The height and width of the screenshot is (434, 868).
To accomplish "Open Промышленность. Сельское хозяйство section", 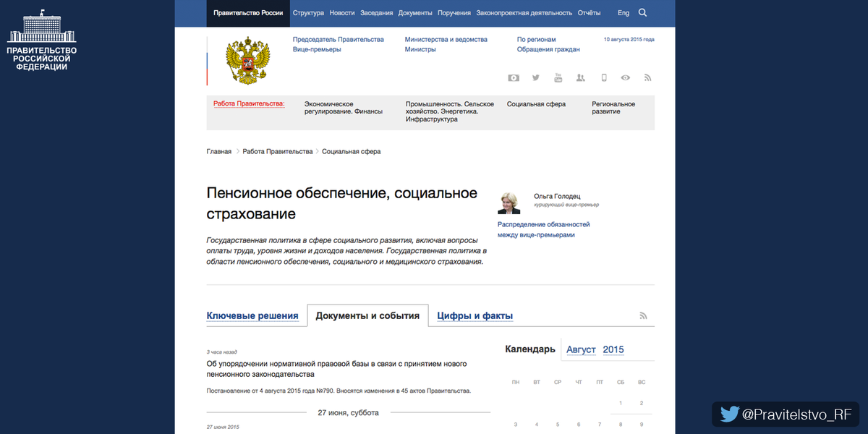I will coord(450,111).
